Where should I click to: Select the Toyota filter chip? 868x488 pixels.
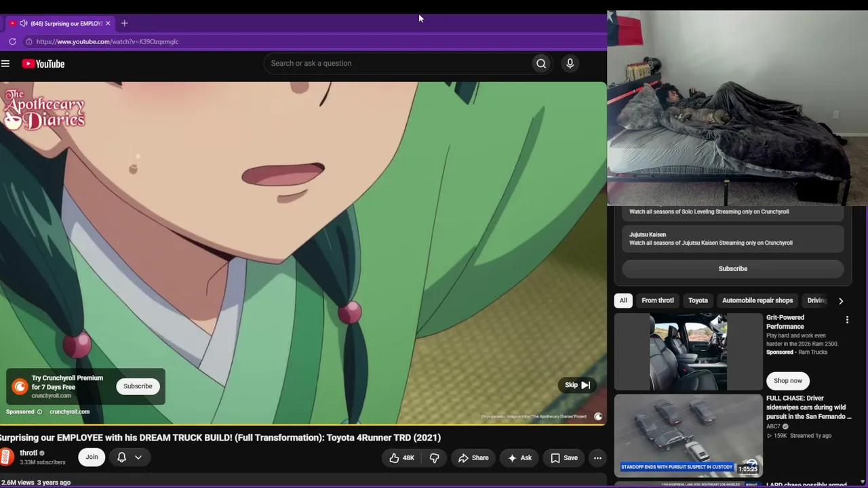[x=698, y=300]
